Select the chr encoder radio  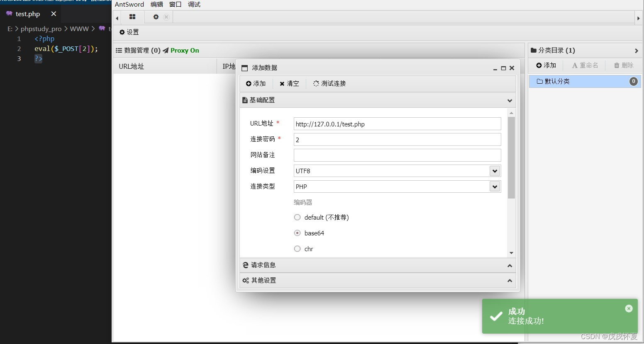click(297, 249)
